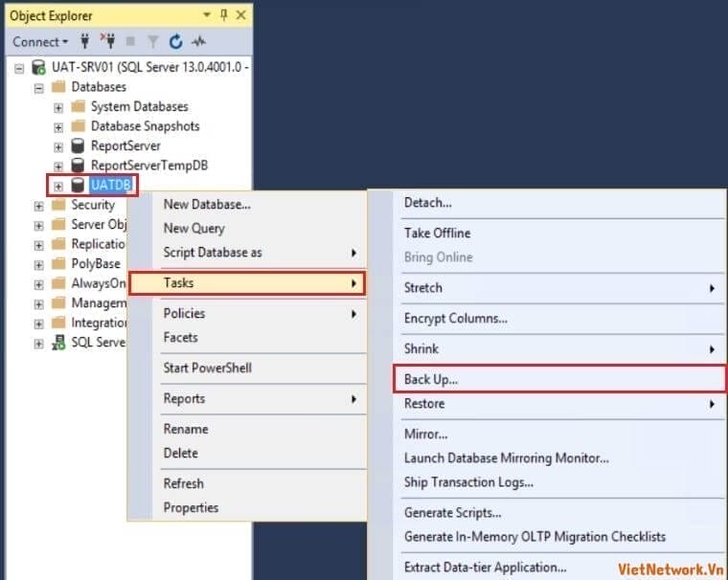This screenshot has width=728, height=580.
Task: Expand the ReportServerTempDB database node
Action: (58, 167)
